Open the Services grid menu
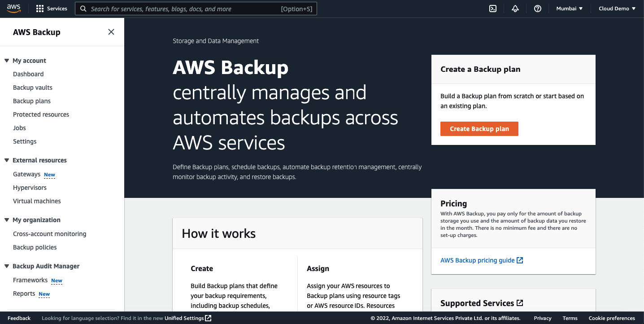 [40, 9]
